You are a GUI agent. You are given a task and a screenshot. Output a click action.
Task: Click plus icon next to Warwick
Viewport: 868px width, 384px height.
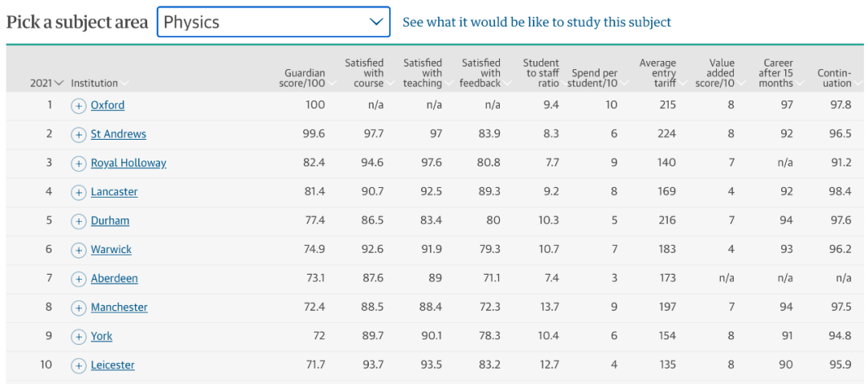[x=79, y=250]
